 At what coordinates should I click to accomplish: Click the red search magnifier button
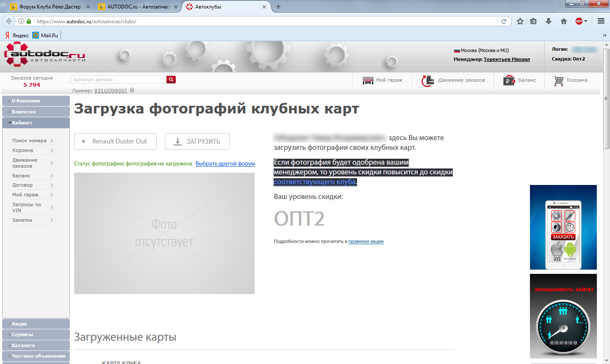click(171, 80)
